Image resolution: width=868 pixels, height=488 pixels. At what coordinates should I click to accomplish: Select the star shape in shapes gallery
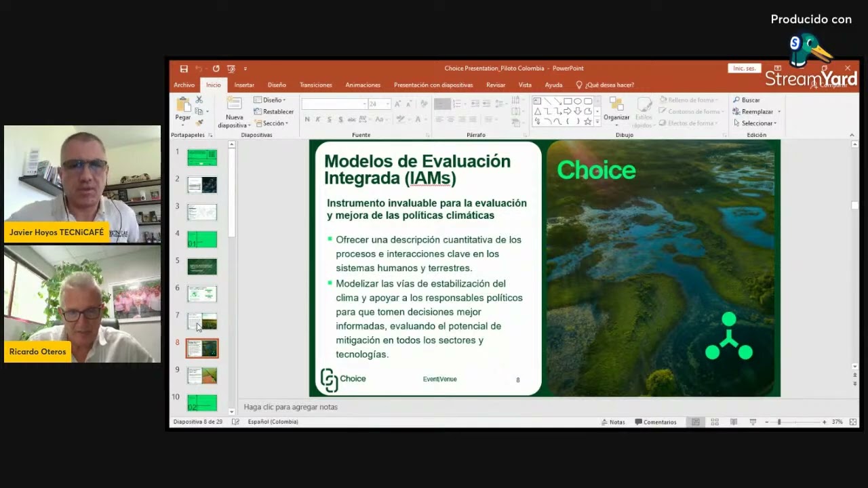point(588,121)
